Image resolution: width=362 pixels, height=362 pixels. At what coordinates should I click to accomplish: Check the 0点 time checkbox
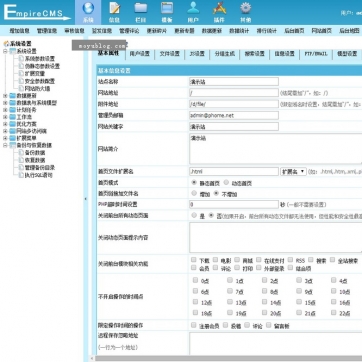pos(195,280)
